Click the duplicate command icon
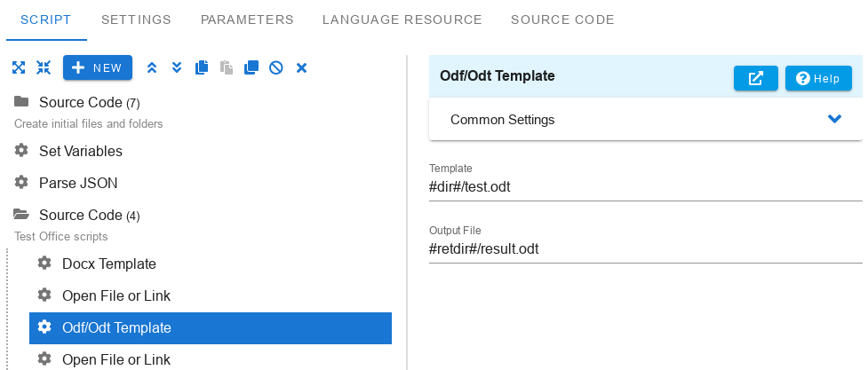 click(251, 67)
